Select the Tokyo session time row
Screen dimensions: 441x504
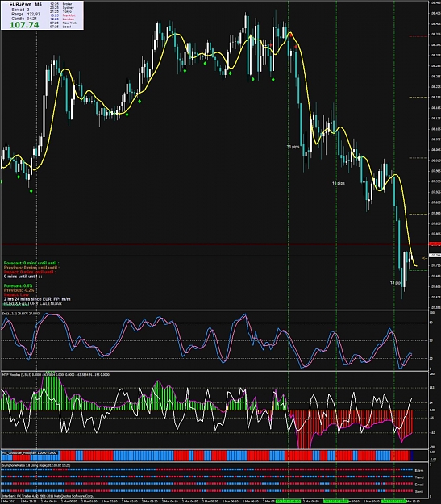[x=61, y=11]
